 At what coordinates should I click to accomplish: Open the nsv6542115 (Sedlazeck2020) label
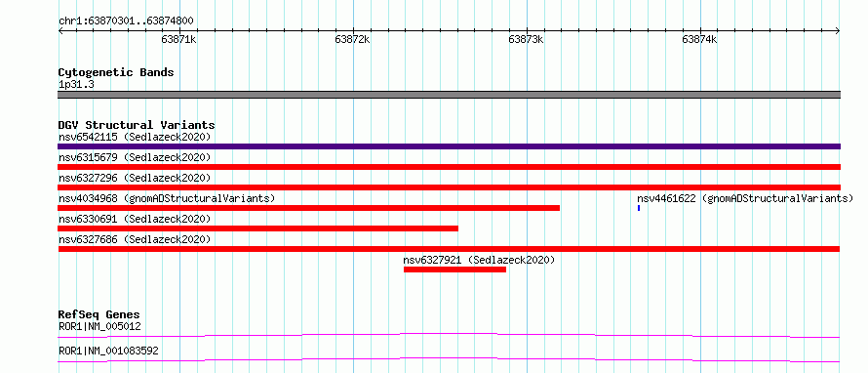point(135,137)
